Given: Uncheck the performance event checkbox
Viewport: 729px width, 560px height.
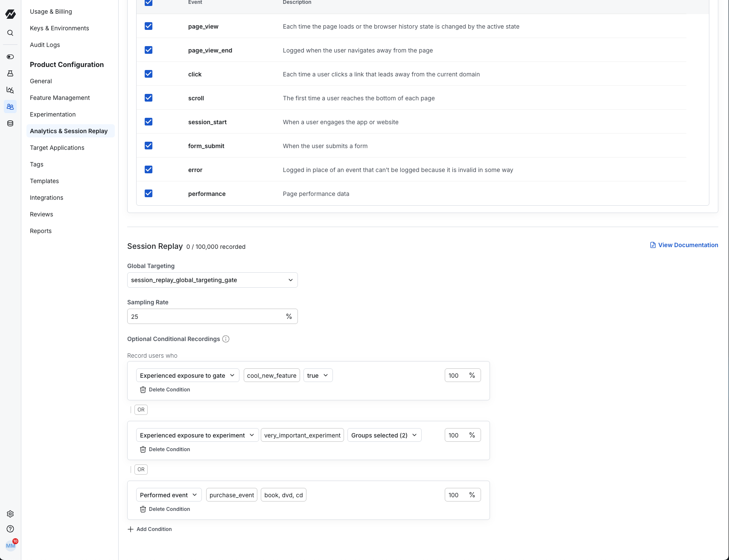Looking at the screenshot, I should (148, 193).
